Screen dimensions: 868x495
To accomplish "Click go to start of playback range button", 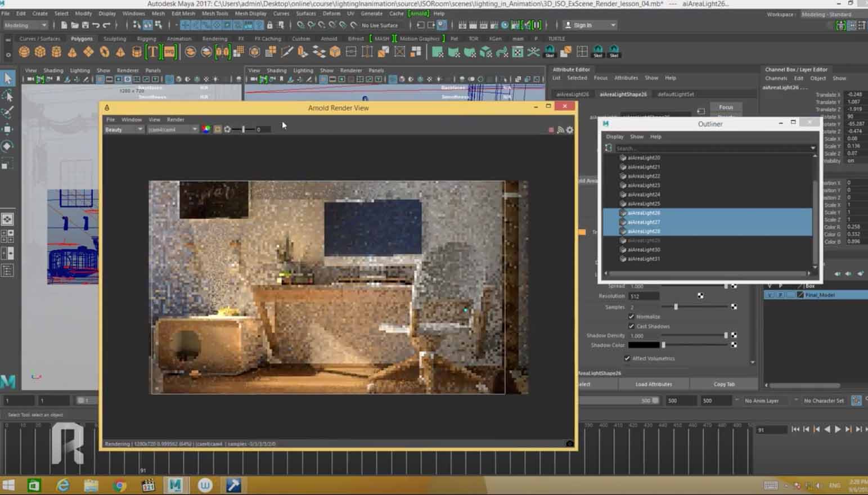I will click(795, 429).
